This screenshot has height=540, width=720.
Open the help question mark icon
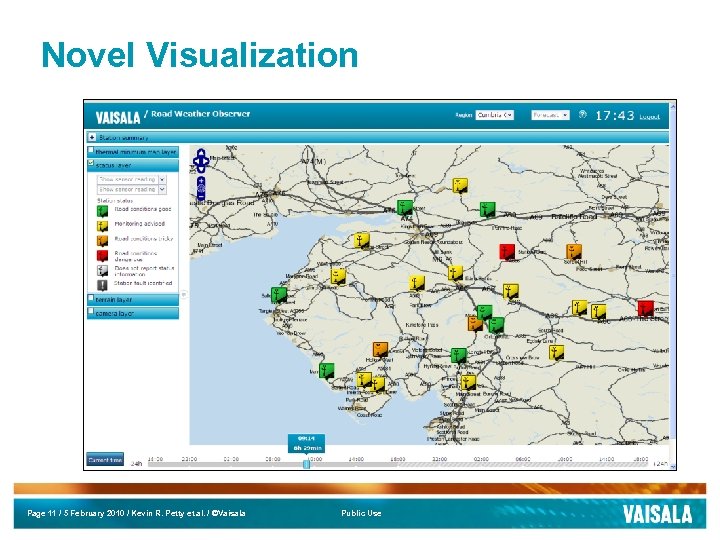pos(582,114)
